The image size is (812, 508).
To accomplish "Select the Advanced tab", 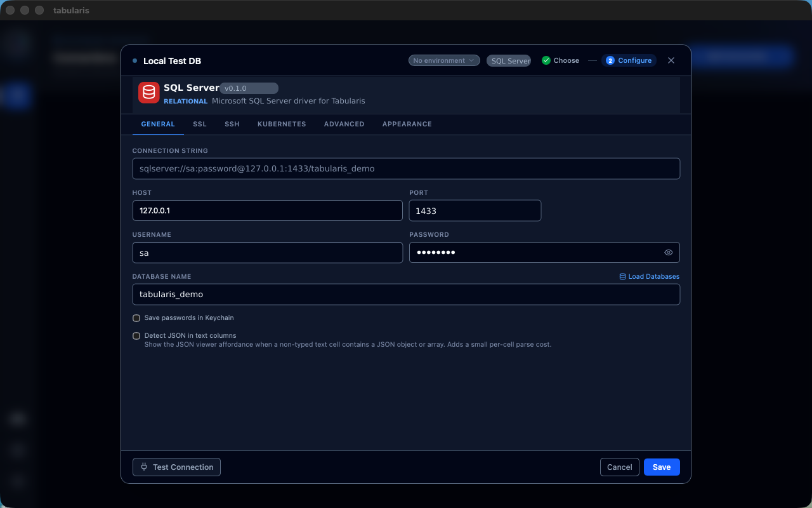I will 344,124.
